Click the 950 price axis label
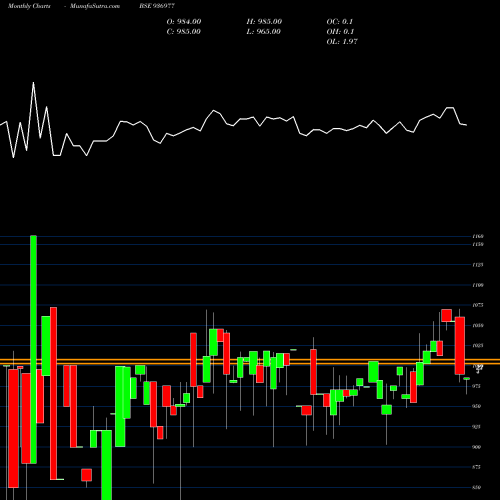Viewport: 500px width, 500px height. click(x=477, y=406)
